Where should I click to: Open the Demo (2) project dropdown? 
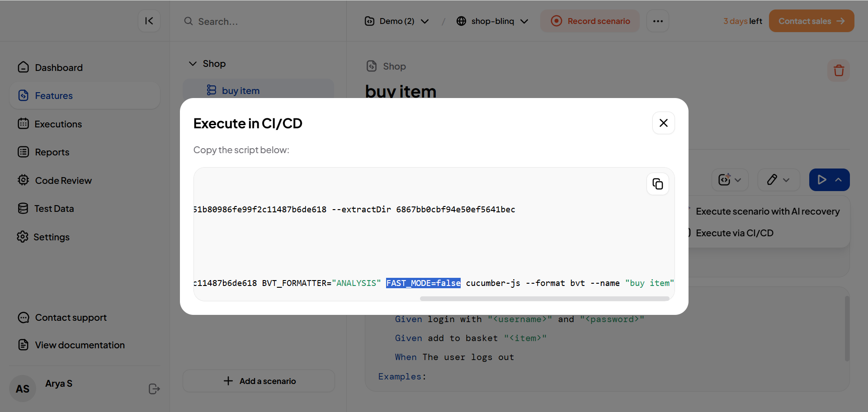click(x=396, y=21)
